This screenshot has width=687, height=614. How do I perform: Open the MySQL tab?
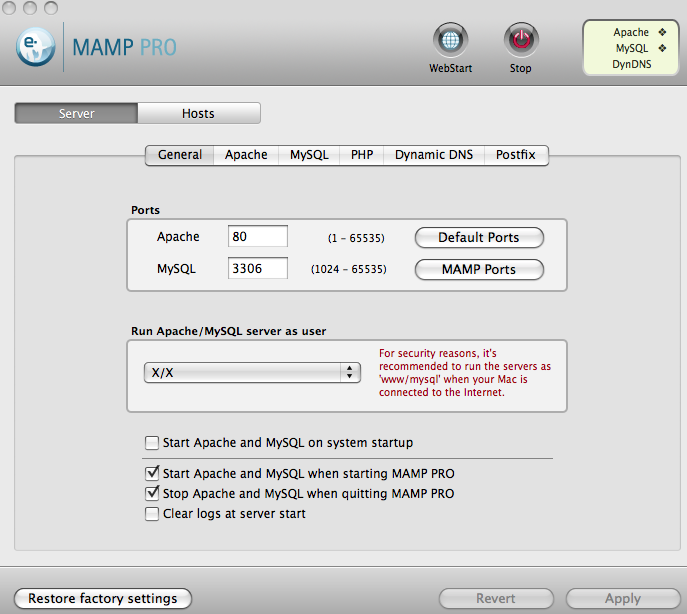click(309, 155)
